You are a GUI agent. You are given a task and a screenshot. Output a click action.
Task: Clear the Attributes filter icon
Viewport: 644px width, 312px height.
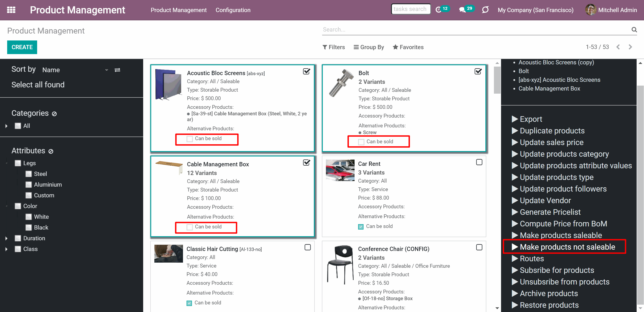pos(51,151)
